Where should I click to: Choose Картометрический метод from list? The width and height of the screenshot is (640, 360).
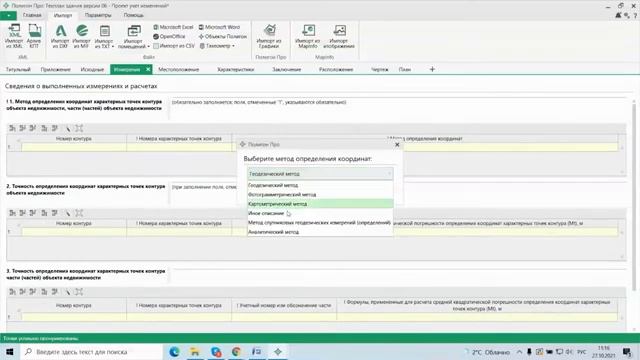(x=320, y=204)
